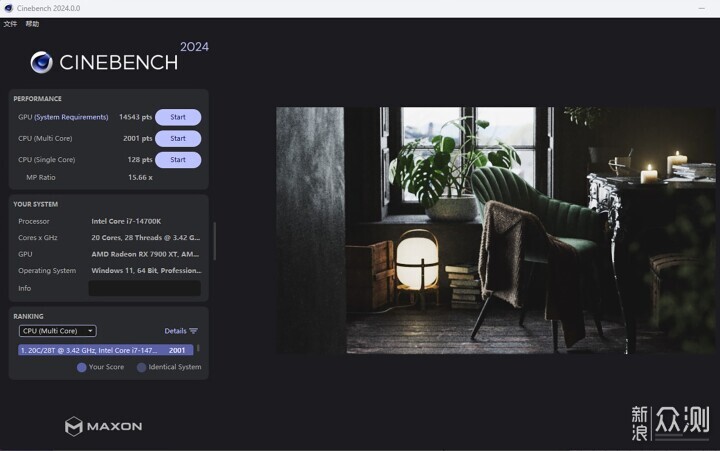
Task: Click the Info text field
Action: pyautogui.click(x=145, y=288)
